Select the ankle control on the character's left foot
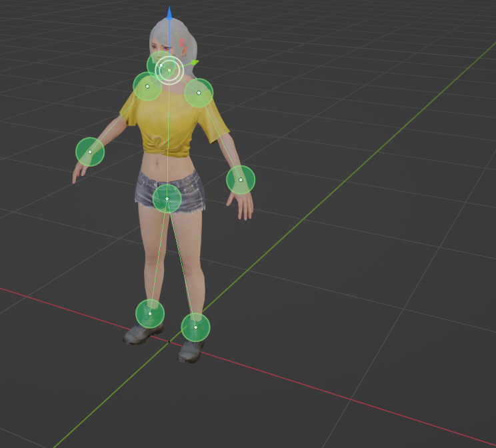The image size is (496, 448). coord(195,327)
